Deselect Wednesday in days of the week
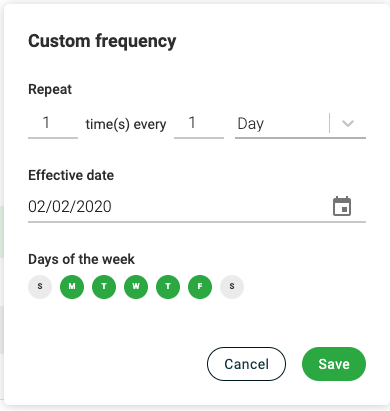The width and height of the screenshot is (390, 411). point(136,287)
